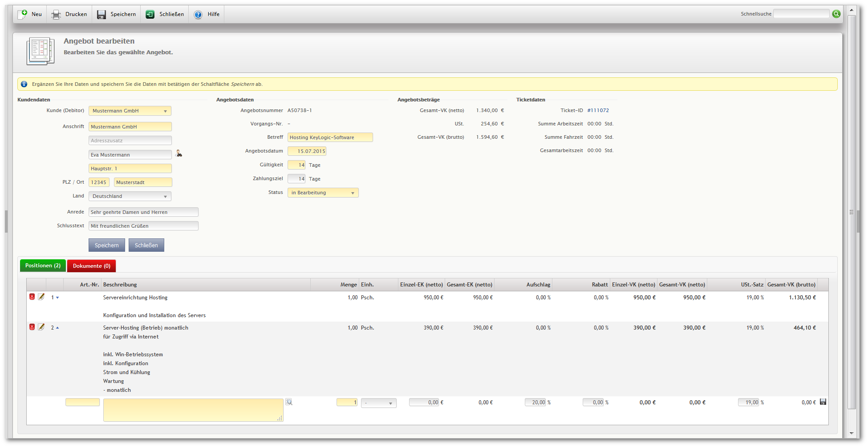
Task: Click the new position USt.-Satz field
Action: coord(749,402)
